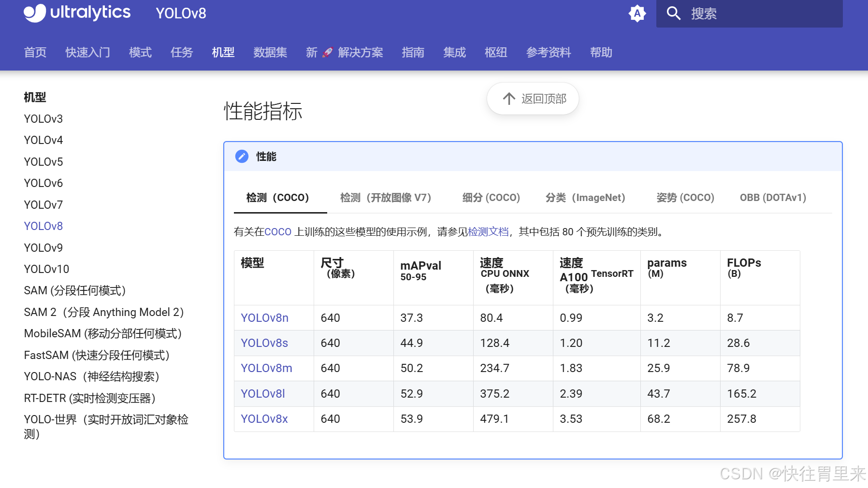Image resolution: width=868 pixels, height=488 pixels.
Task: Select the 检测 (开放图像 V7) tab
Action: click(x=388, y=198)
